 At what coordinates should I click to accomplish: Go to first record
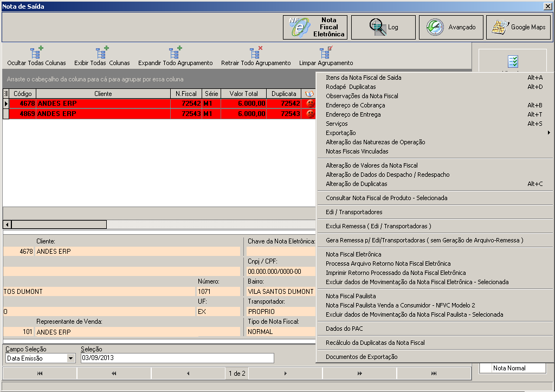pos(40,373)
